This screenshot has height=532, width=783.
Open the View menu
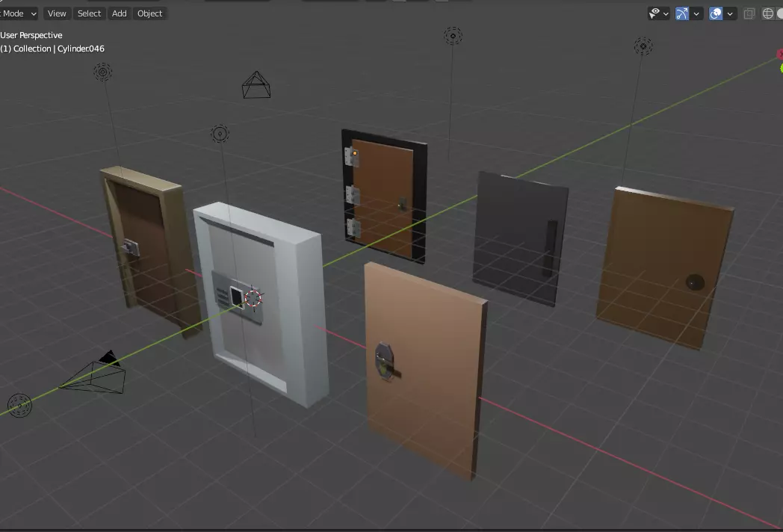57,13
